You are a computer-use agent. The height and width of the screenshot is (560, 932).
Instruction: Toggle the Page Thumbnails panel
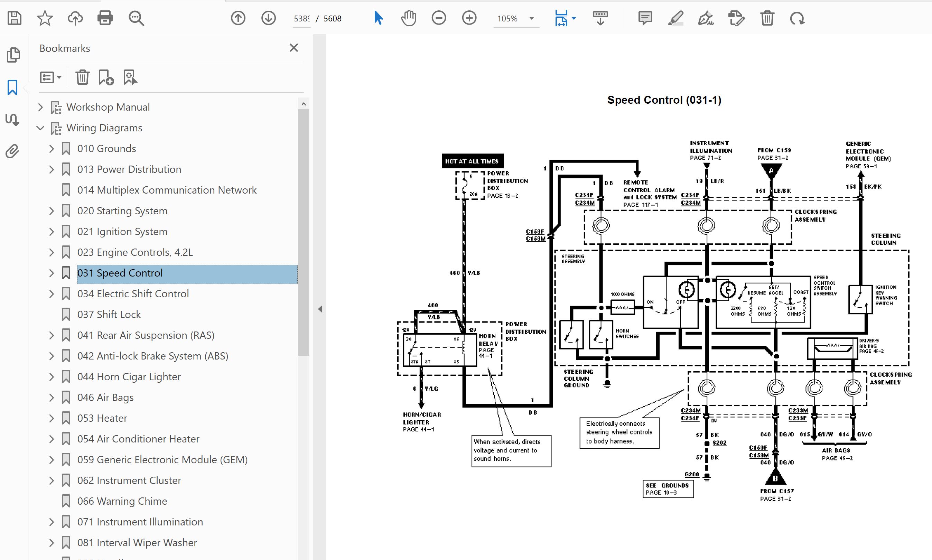13,55
